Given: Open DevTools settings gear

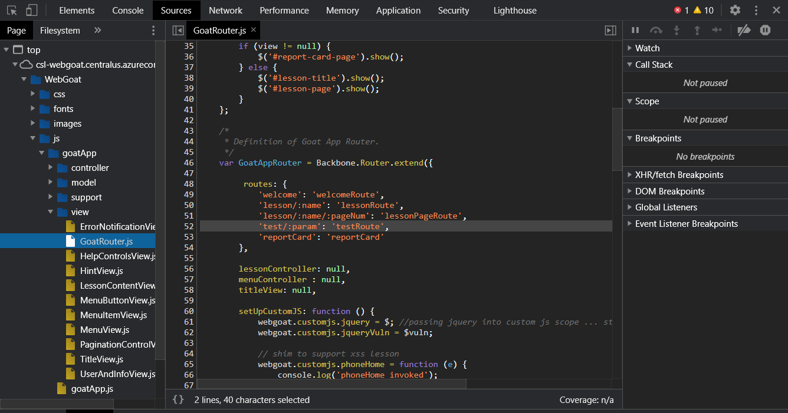Looking at the screenshot, I should click(x=735, y=10).
